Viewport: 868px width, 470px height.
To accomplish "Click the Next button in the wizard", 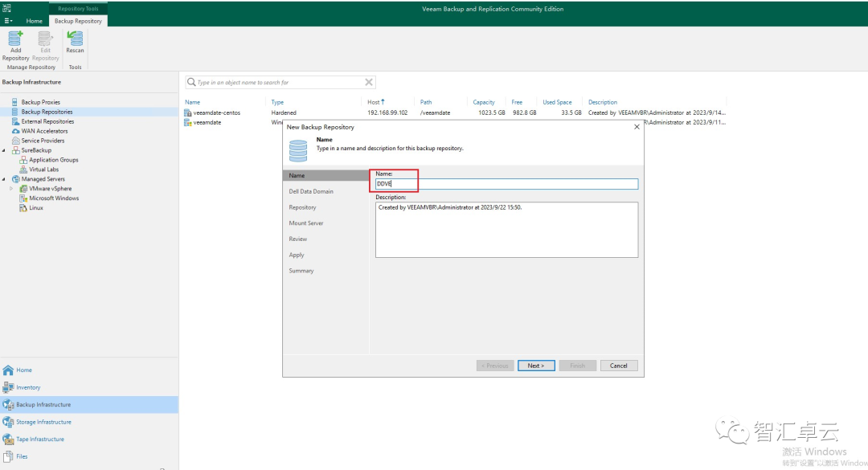I will [x=535, y=365].
